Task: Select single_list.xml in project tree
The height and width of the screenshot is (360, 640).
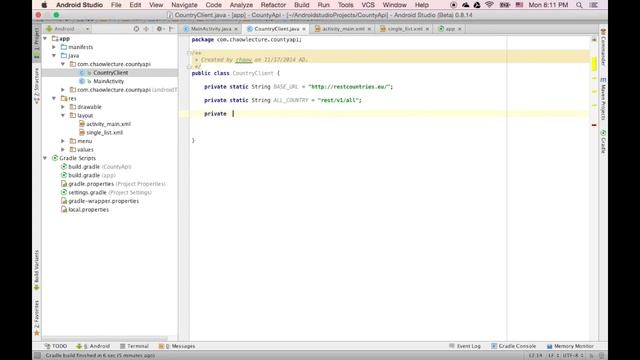Action: point(104,133)
